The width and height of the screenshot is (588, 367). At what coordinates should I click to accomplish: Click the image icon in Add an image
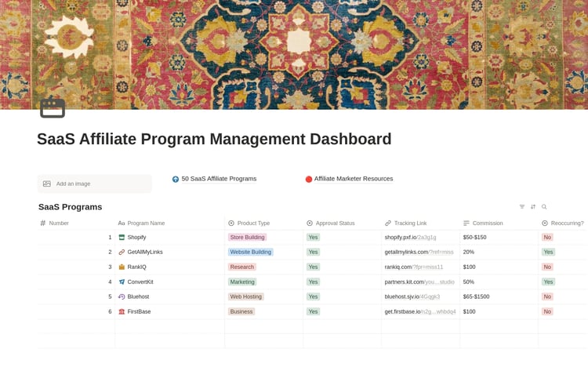click(47, 183)
